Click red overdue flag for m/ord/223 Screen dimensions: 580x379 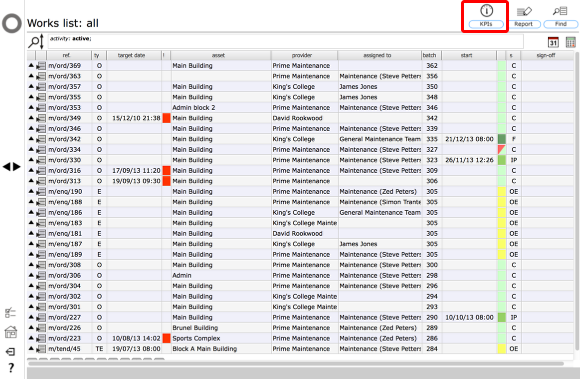pos(166,338)
